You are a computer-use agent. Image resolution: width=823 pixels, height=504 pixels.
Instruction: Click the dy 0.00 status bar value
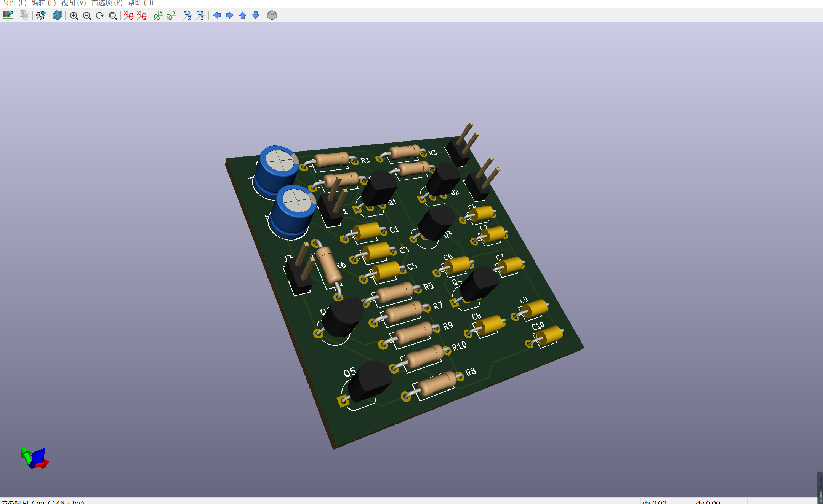pos(708,502)
